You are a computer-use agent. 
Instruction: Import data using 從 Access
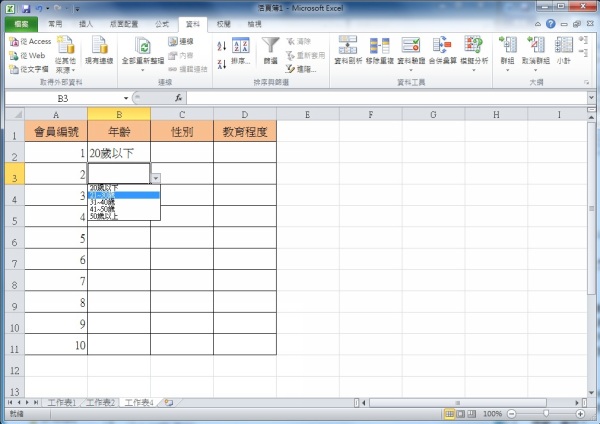(x=28, y=42)
